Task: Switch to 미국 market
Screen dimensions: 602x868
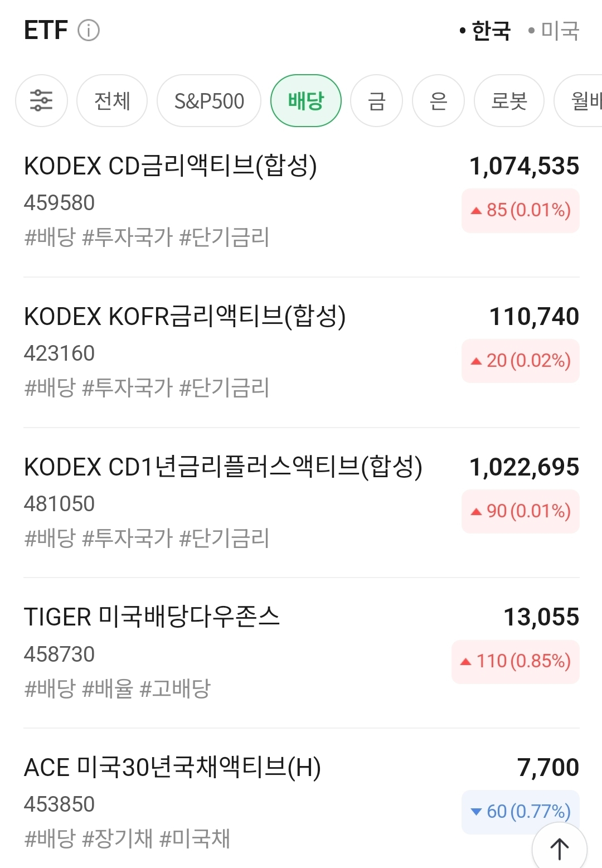Action: click(555, 31)
